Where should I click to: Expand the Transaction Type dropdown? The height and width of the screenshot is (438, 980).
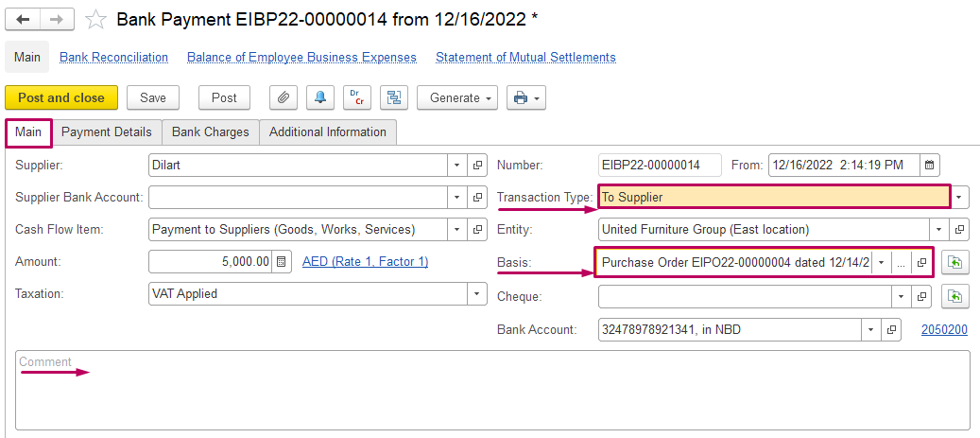click(959, 198)
